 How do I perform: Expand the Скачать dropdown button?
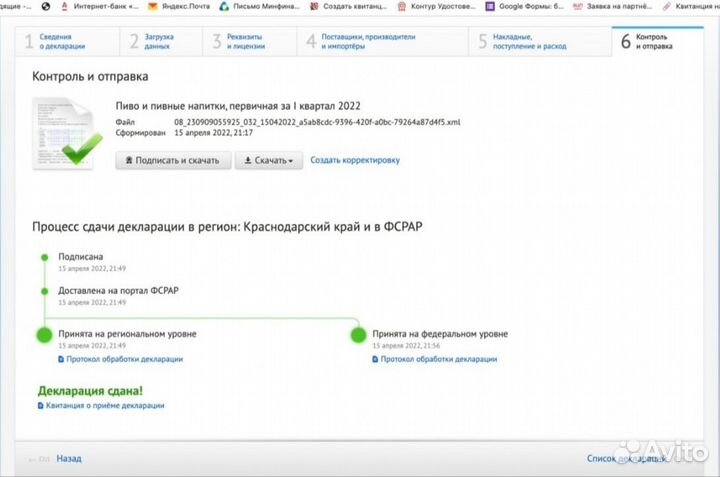(269, 160)
